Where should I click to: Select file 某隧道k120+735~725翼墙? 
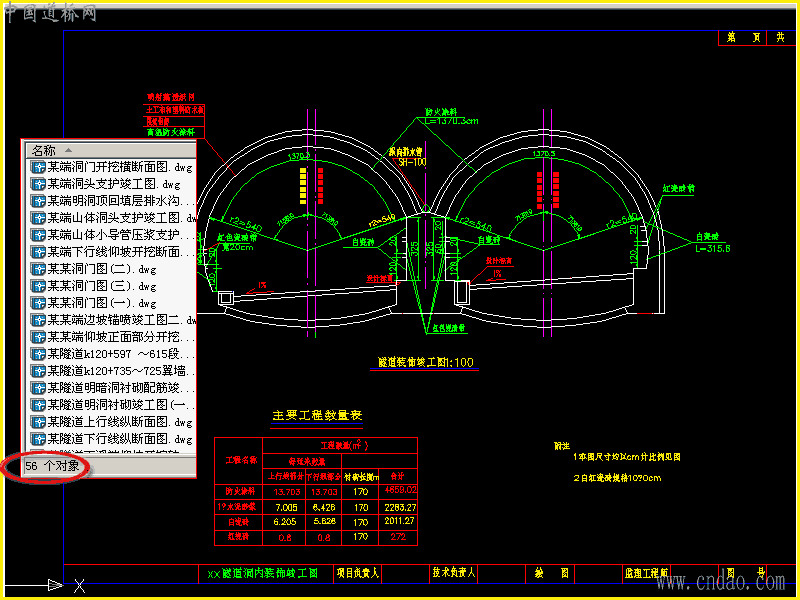(x=113, y=371)
